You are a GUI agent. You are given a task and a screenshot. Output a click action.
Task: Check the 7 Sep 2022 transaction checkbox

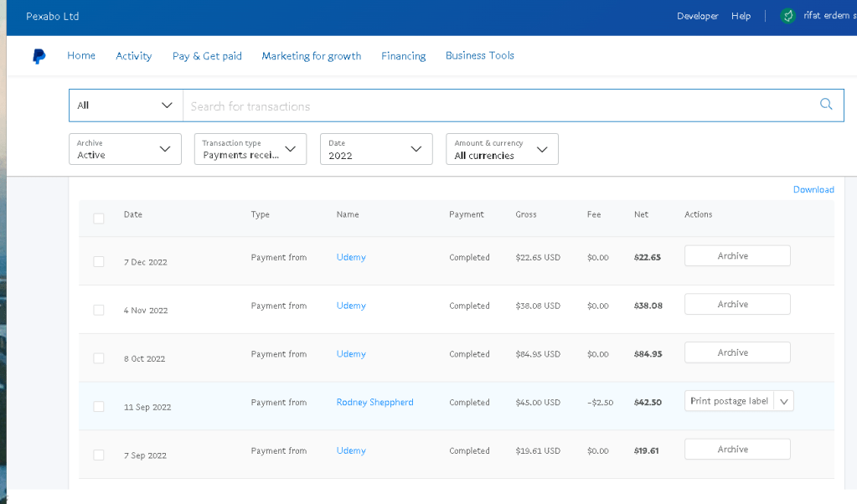point(98,455)
